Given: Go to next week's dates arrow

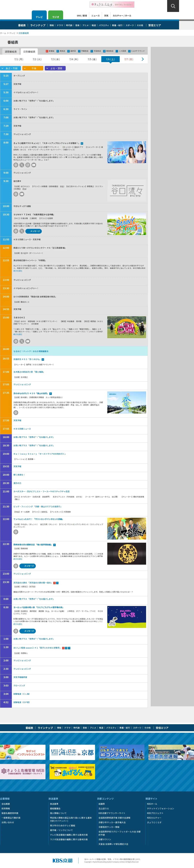Looking at the screenshot, I should (143, 59).
